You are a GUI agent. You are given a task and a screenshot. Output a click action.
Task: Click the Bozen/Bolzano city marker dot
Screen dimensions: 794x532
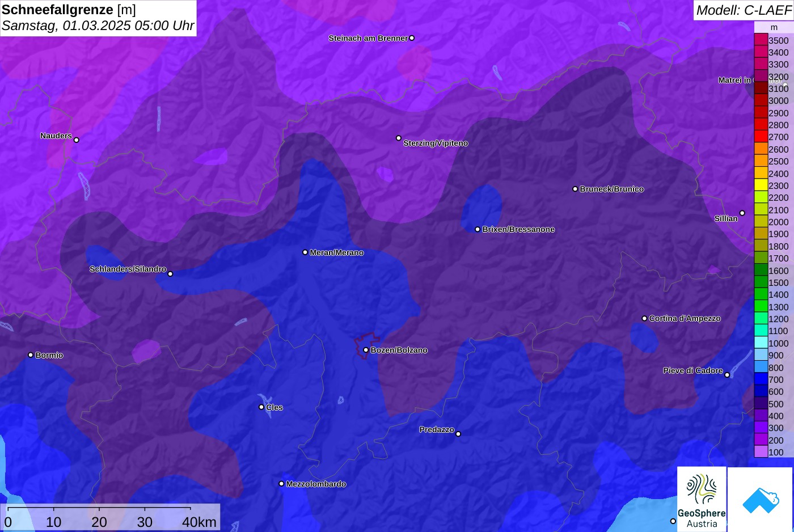coord(366,350)
